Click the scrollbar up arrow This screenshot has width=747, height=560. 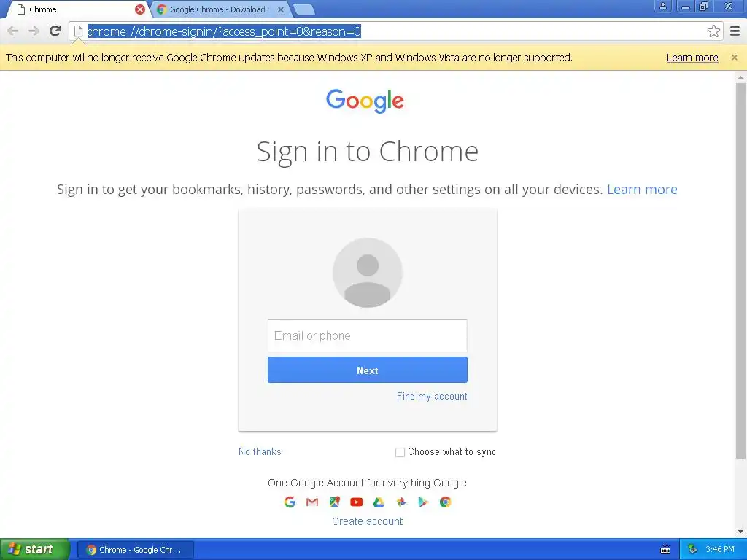pos(740,77)
